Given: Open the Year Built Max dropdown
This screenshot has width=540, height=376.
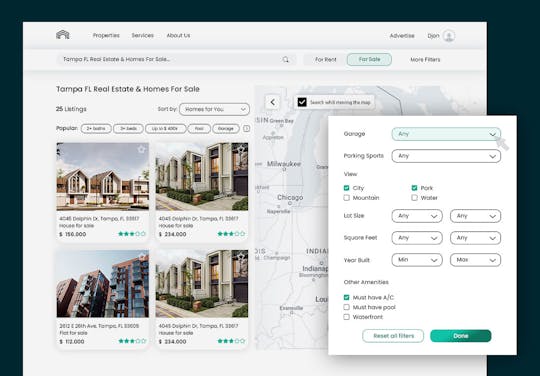Looking at the screenshot, I should [x=475, y=260].
